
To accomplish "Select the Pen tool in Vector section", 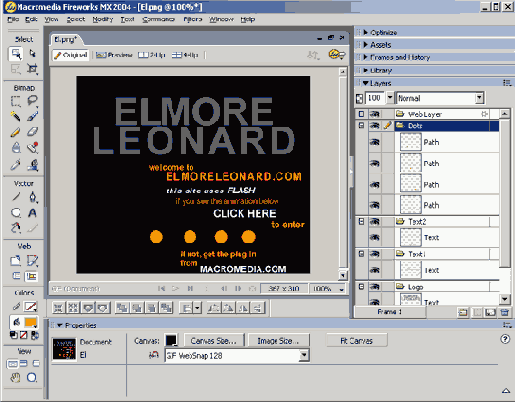I will tap(32, 197).
